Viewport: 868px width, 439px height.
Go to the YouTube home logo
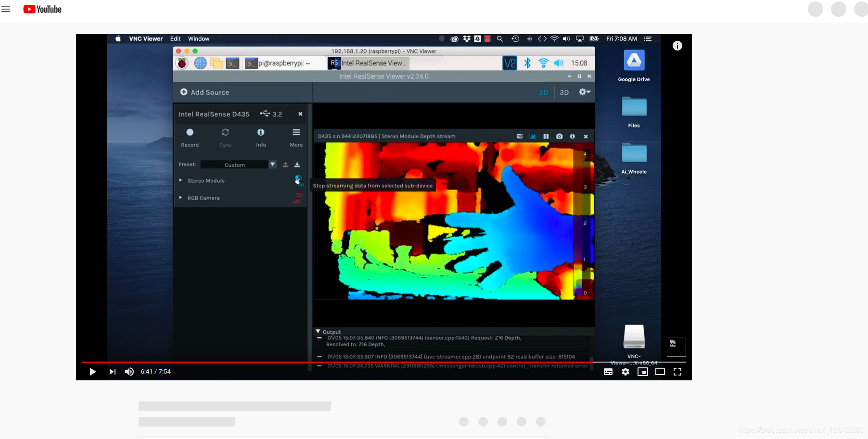coord(42,9)
